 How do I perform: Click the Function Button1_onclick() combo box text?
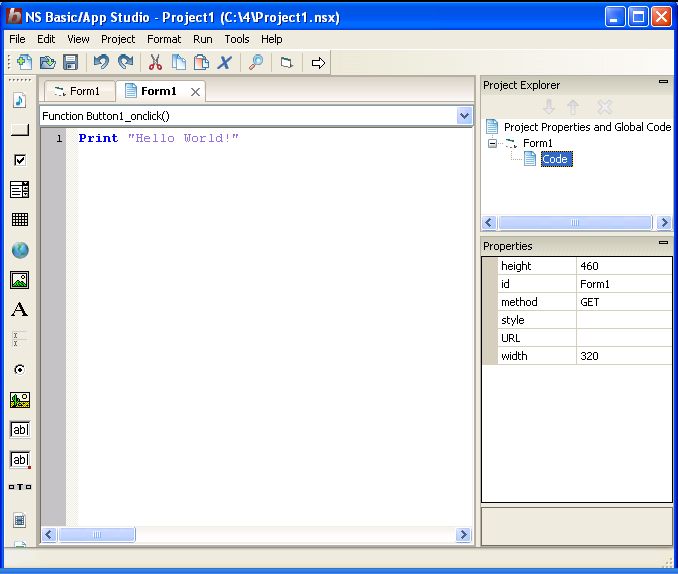point(106,116)
